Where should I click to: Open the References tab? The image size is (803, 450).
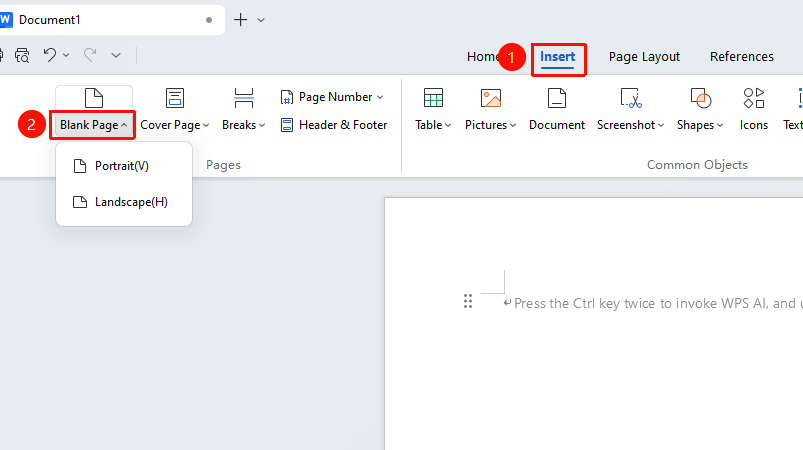(x=742, y=57)
